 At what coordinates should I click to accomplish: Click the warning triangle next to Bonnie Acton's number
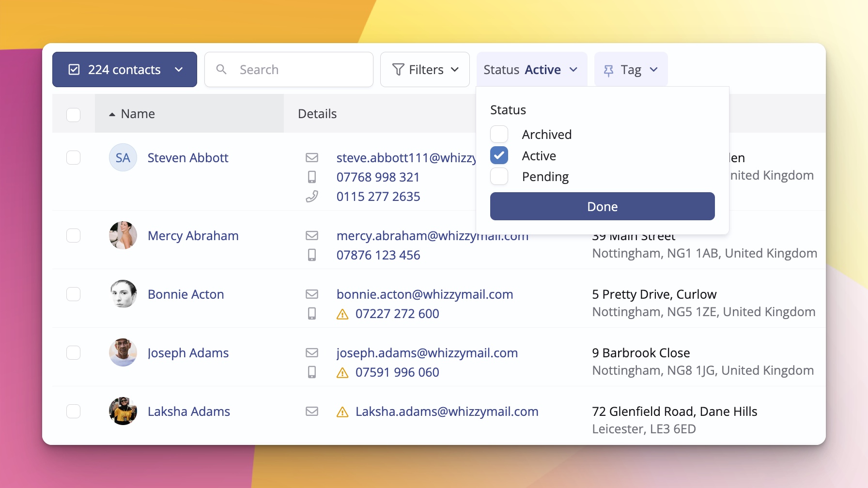[x=342, y=314]
